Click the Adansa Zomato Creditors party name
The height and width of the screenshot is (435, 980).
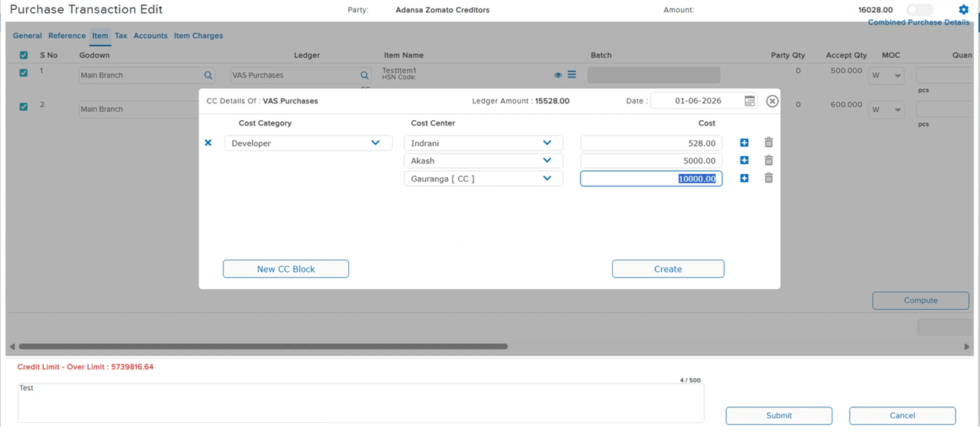(442, 10)
